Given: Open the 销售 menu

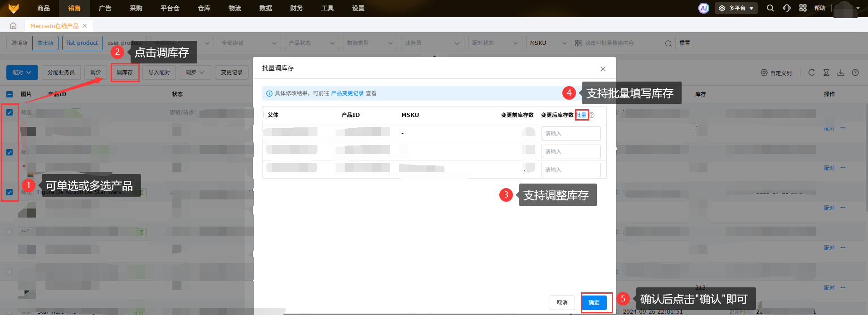Looking at the screenshot, I should point(74,8).
